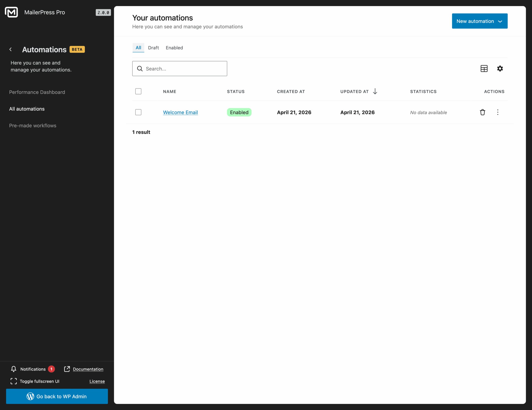Toggle fullscreen UI using the expand icon
The width and height of the screenshot is (532, 410).
(x=13, y=381)
